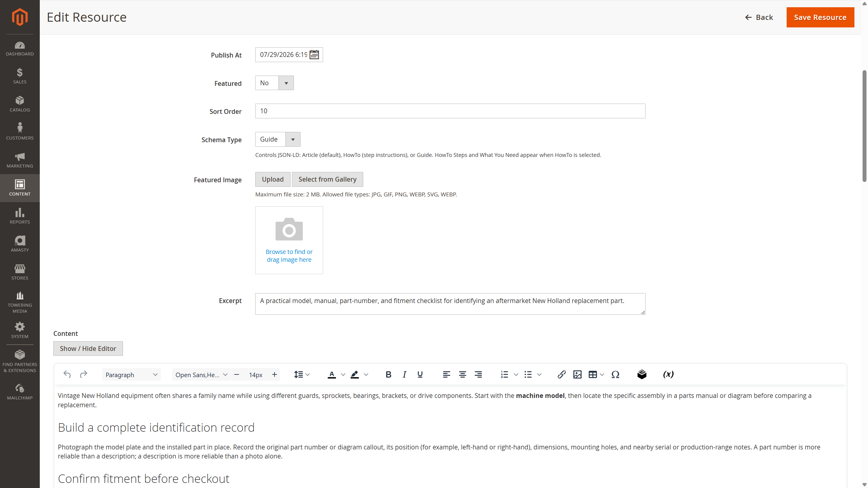868x488 pixels.
Task: Insert a widget into content
Action: point(642,374)
